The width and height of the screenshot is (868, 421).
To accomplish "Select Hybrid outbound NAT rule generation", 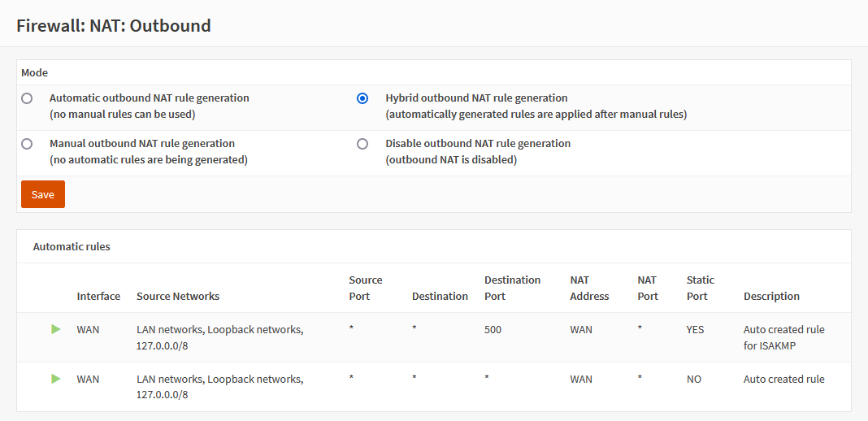I will (362, 98).
